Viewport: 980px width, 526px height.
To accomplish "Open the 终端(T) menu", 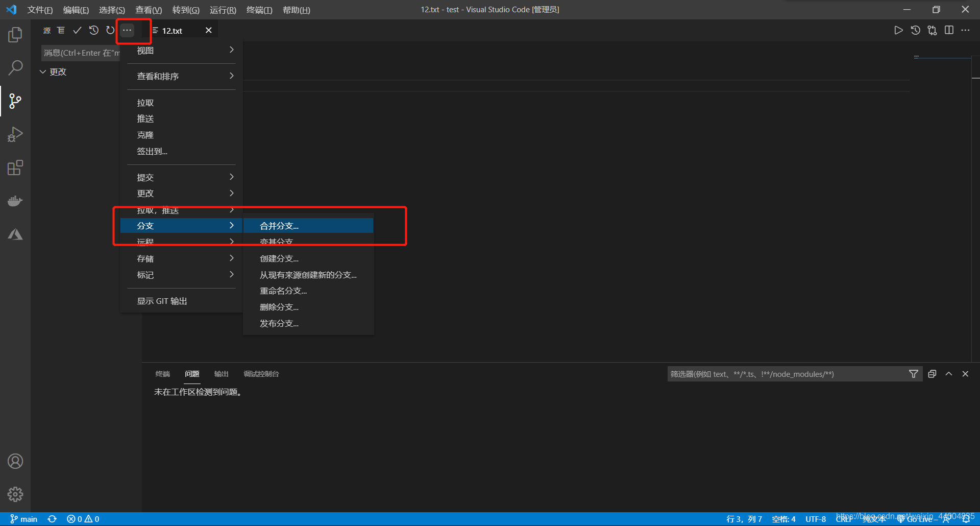I will pyautogui.click(x=259, y=10).
